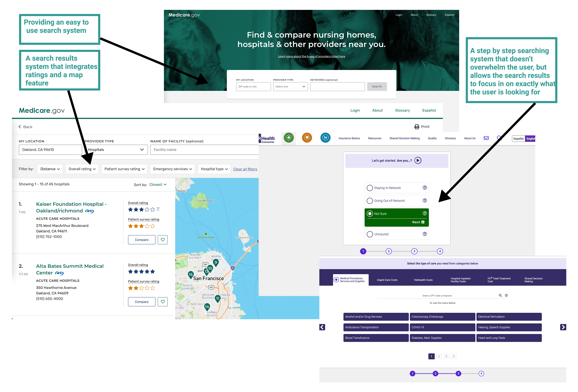Open the Hospitals provider type dropdown

tap(116, 150)
